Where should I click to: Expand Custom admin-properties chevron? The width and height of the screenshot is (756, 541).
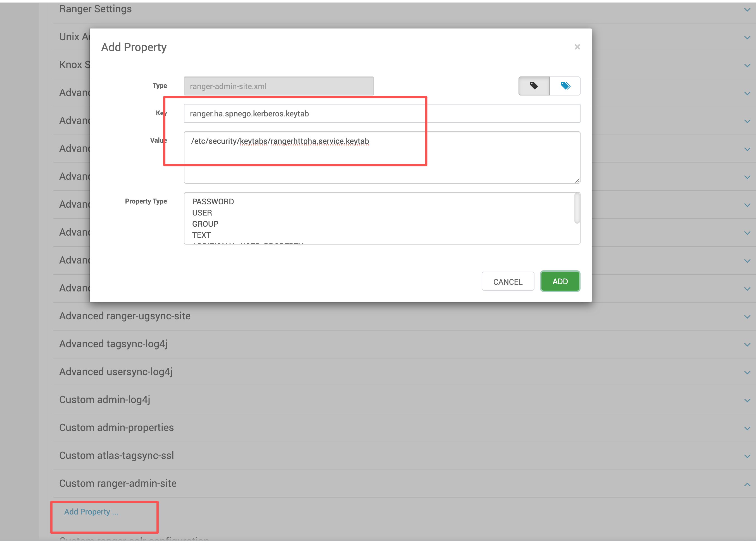pyautogui.click(x=747, y=428)
